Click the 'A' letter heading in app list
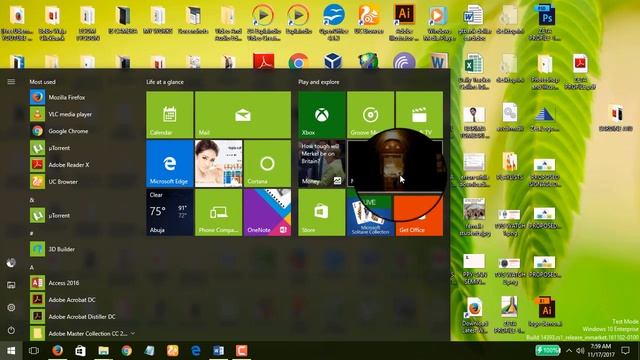The height and width of the screenshot is (360, 640). coord(32,267)
